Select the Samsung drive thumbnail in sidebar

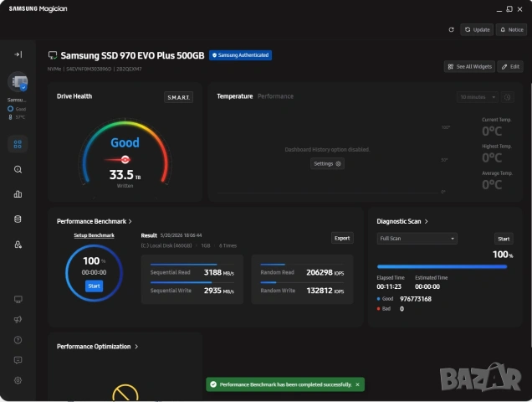[x=18, y=82]
